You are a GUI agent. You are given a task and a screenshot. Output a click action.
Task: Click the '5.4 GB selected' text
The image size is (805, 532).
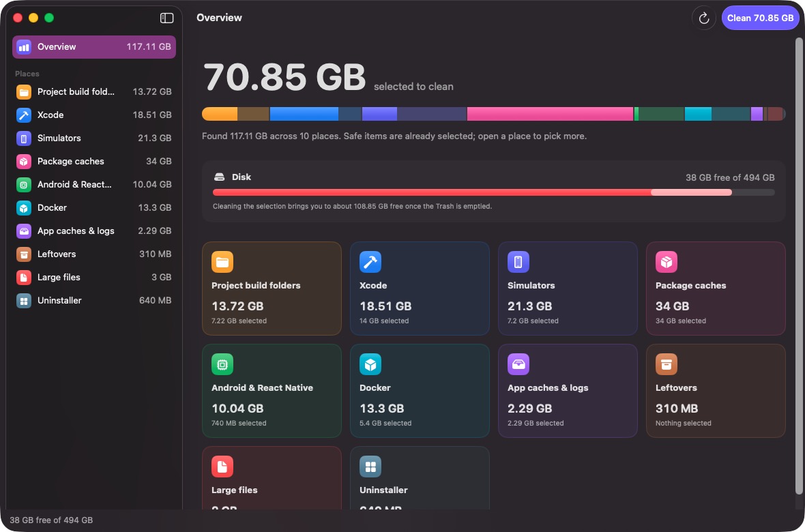pyautogui.click(x=385, y=423)
